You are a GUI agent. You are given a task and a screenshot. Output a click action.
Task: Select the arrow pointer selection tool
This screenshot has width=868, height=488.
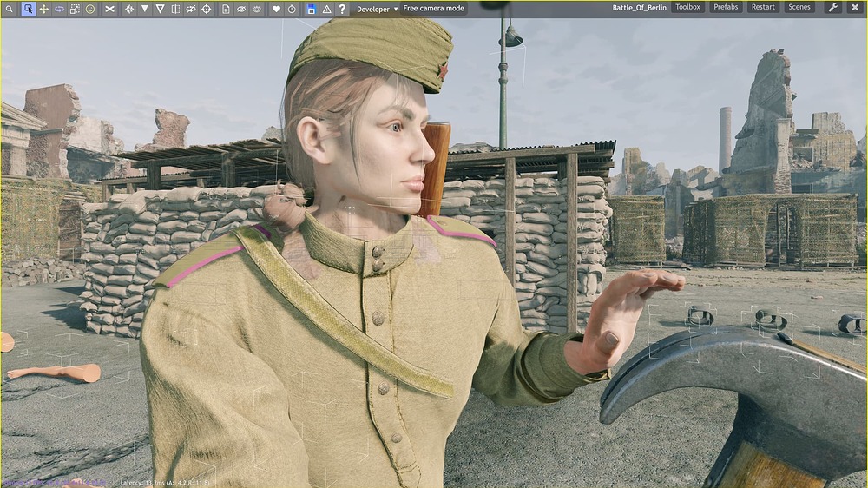28,9
